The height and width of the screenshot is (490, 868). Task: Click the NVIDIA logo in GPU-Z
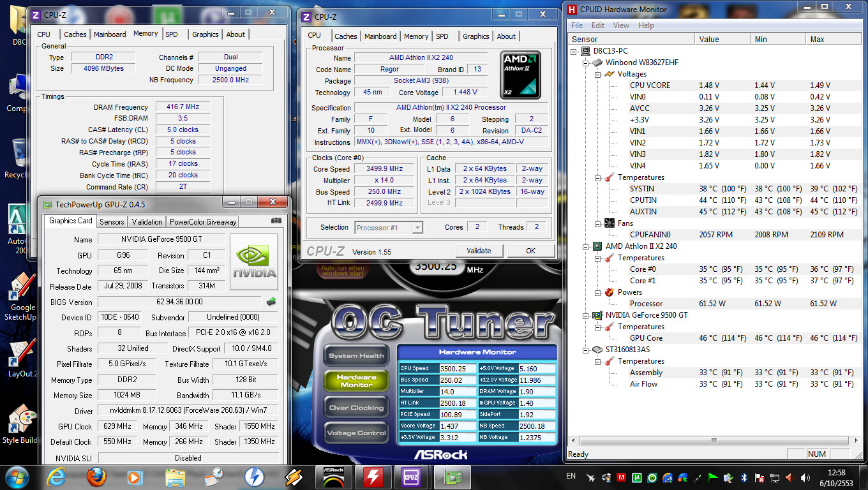[x=254, y=262]
